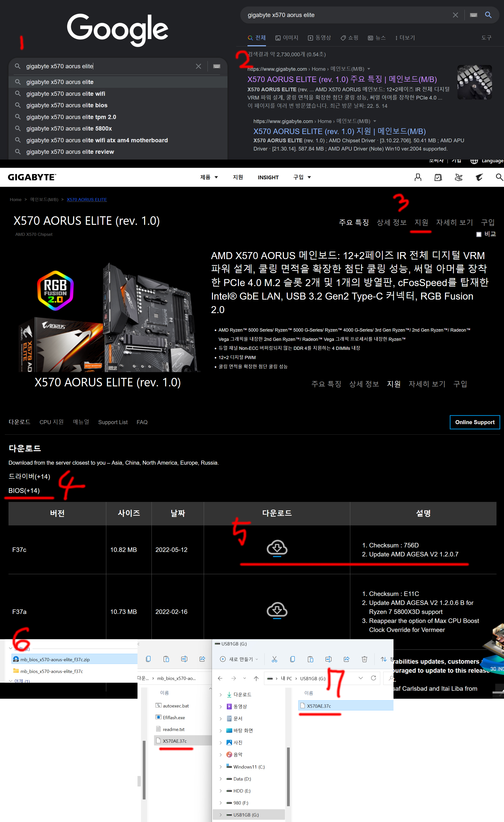Click the Cut scissors icon in USB1GB window
Screen dimensions: 504x822
pos(274,659)
